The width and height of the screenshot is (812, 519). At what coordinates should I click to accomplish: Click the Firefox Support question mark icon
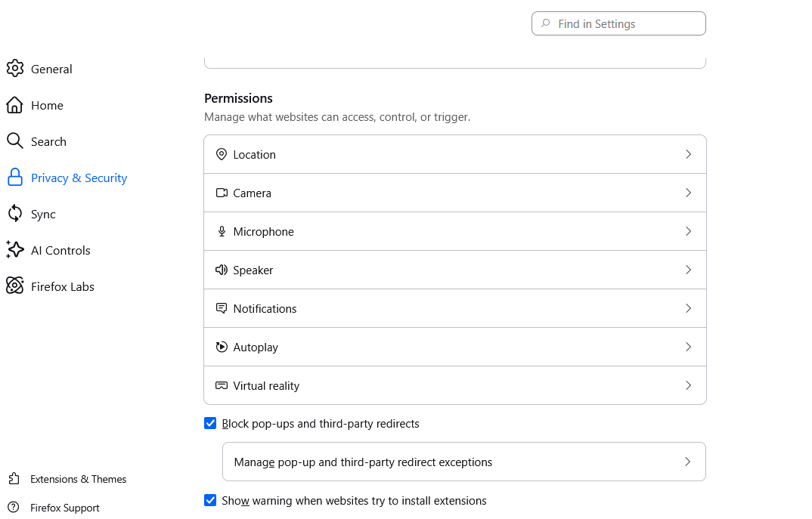click(14, 507)
